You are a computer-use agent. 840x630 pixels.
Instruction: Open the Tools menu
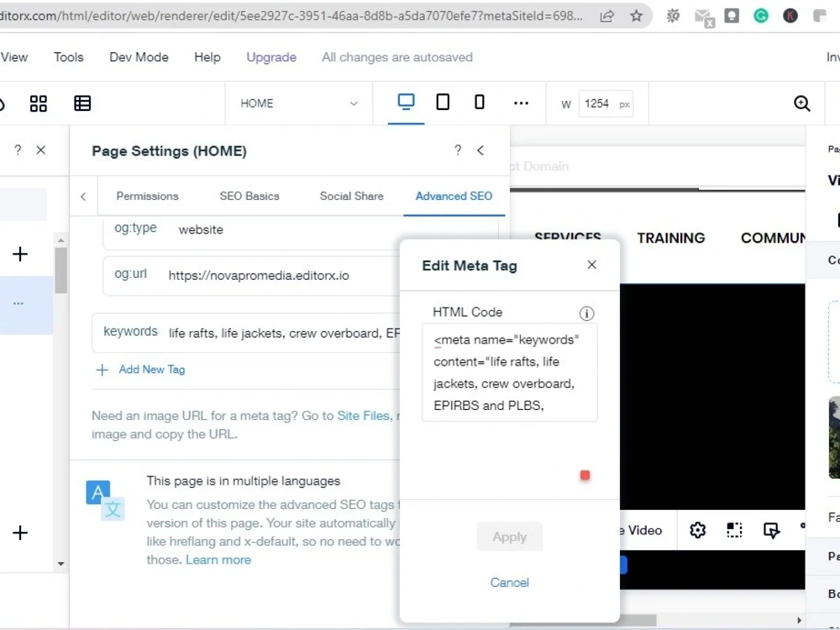[x=69, y=57]
